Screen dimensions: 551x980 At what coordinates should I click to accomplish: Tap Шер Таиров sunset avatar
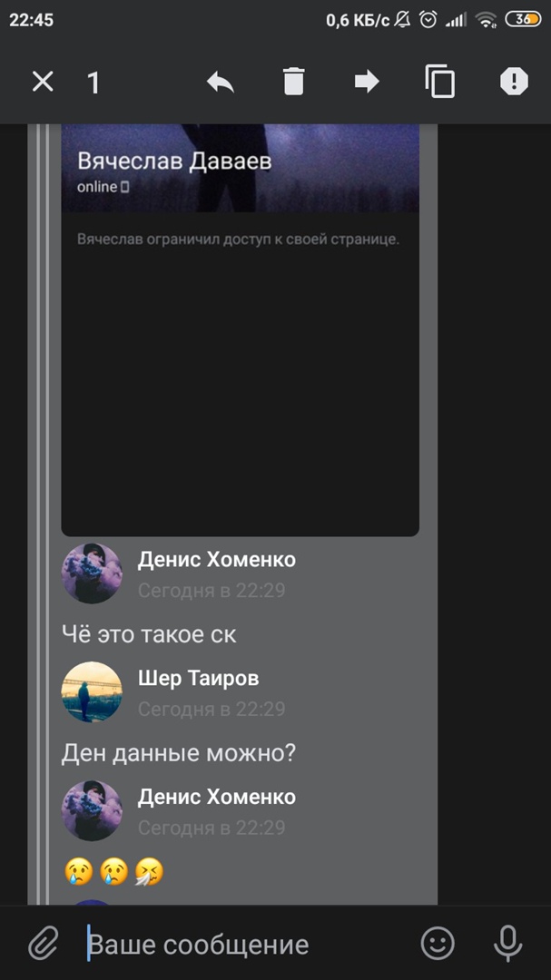click(x=92, y=691)
